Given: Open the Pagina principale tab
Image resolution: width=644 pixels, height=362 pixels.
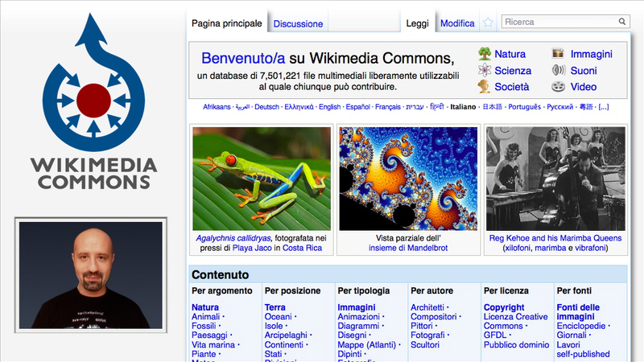Looking at the screenshot, I should (227, 23).
